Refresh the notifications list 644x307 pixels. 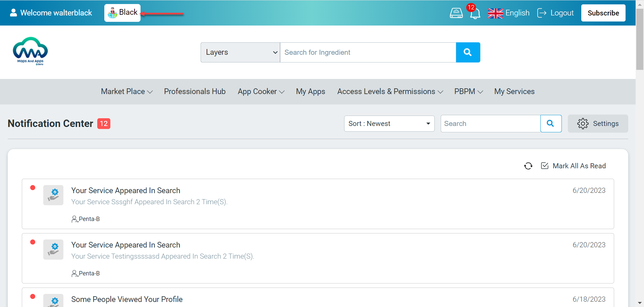coord(528,166)
